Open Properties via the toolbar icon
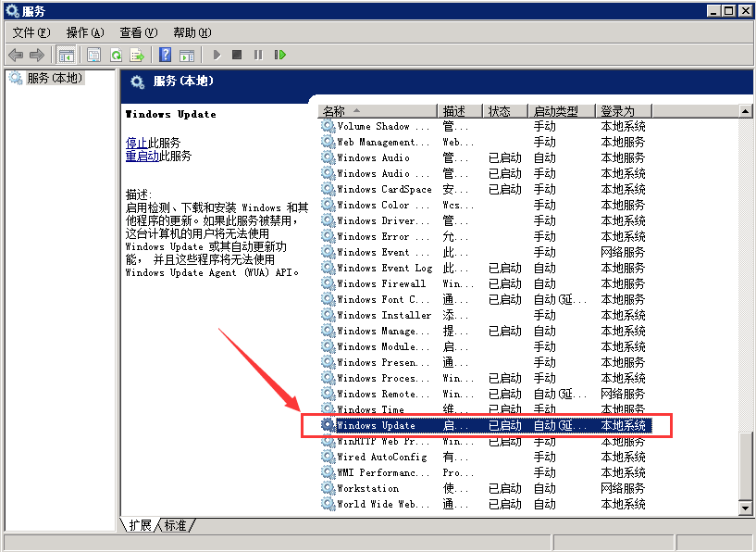The width and height of the screenshot is (756, 552). click(x=94, y=56)
